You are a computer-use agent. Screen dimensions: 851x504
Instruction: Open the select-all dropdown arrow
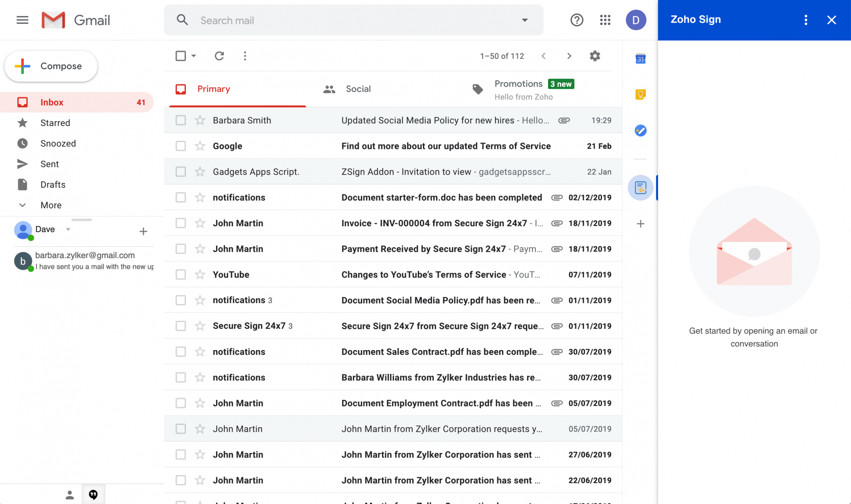194,56
